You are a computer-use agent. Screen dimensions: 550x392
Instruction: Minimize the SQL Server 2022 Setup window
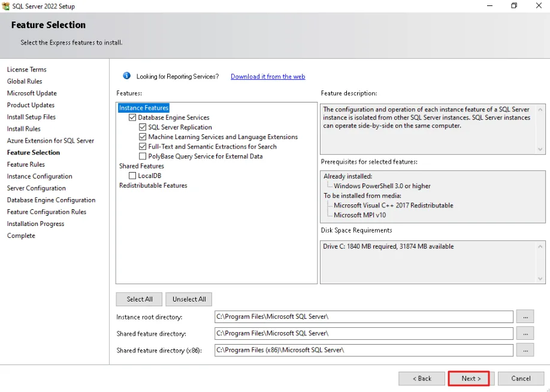(489, 6)
